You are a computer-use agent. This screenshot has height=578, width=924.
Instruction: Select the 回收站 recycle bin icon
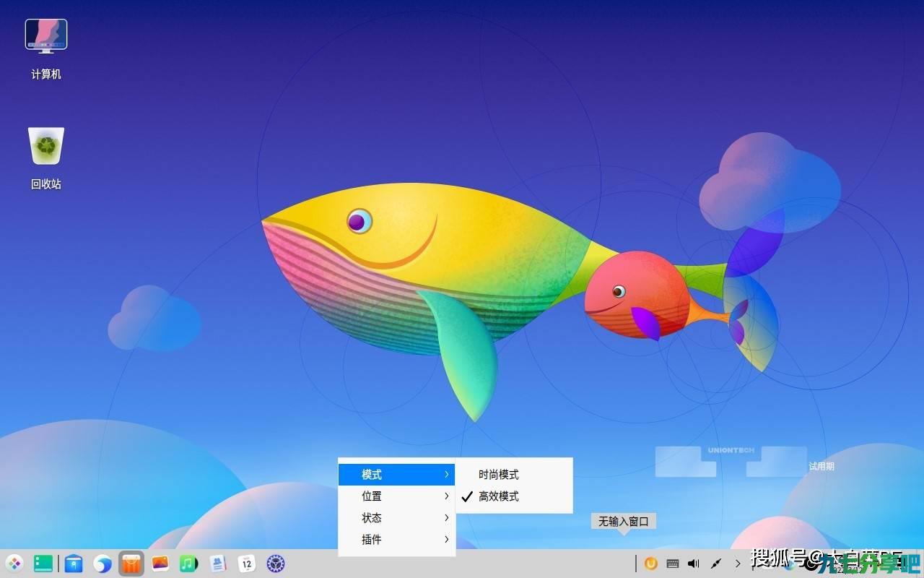click(x=46, y=158)
